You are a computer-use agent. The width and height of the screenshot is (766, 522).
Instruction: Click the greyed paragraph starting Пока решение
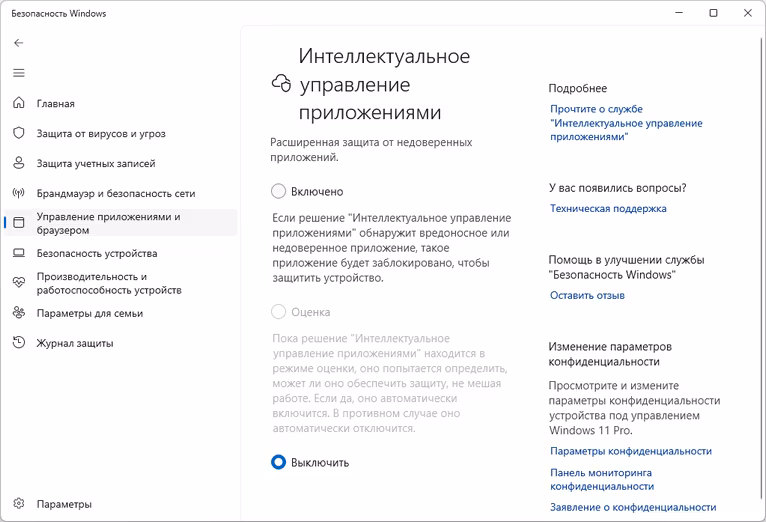(390, 383)
